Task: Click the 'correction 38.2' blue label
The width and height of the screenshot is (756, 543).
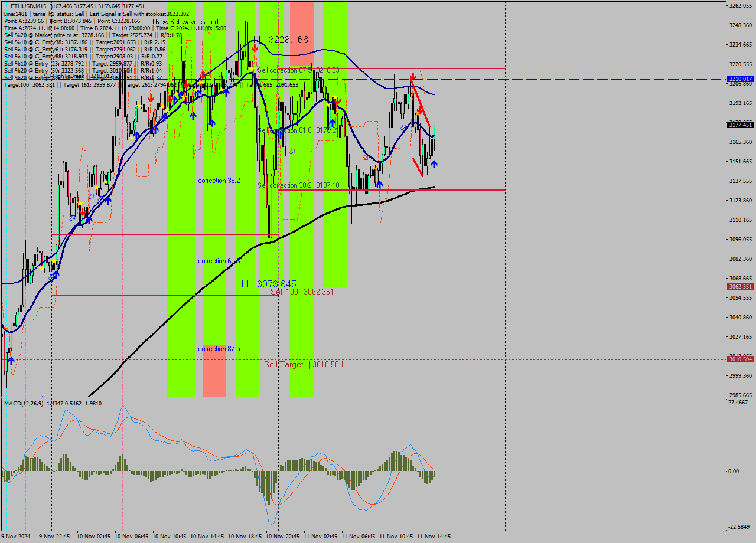Action: [x=219, y=181]
